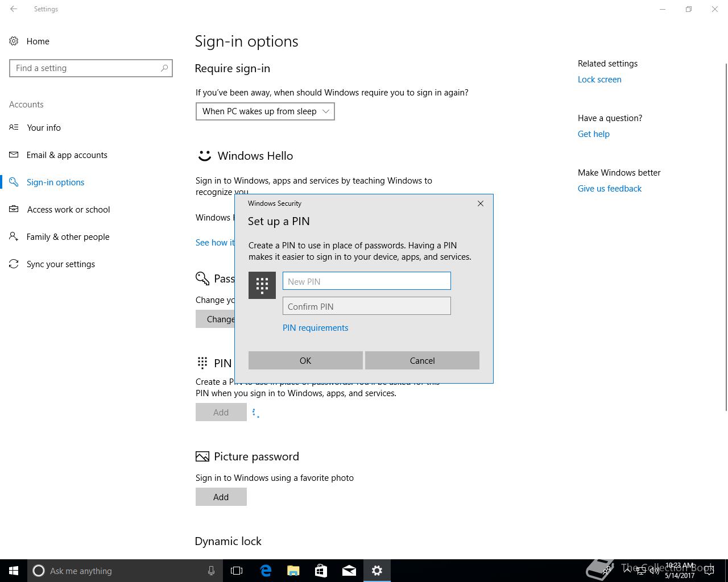Click OK in Set up a PIN dialog
Image resolution: width=728 pixels, height=582 pixels.
pyautogui.click(x=305, y=360)
